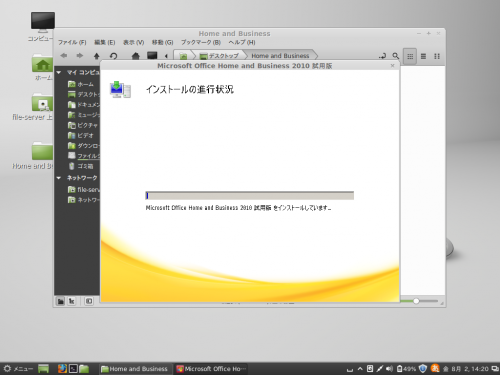Screen dimensions: 500x375
Task: Launch Firefox from the panel
Action: click(62, 368)
